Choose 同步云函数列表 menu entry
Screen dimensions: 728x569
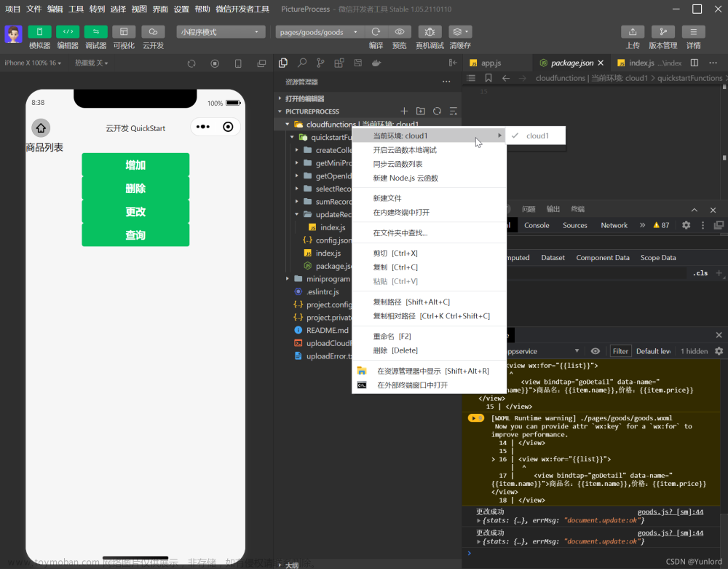tap(429, 164)
